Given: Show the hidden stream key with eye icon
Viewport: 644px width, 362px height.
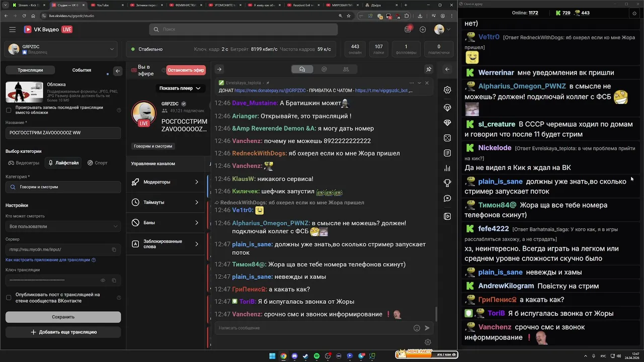Looking at the screenshot, I should pos(103,280).
